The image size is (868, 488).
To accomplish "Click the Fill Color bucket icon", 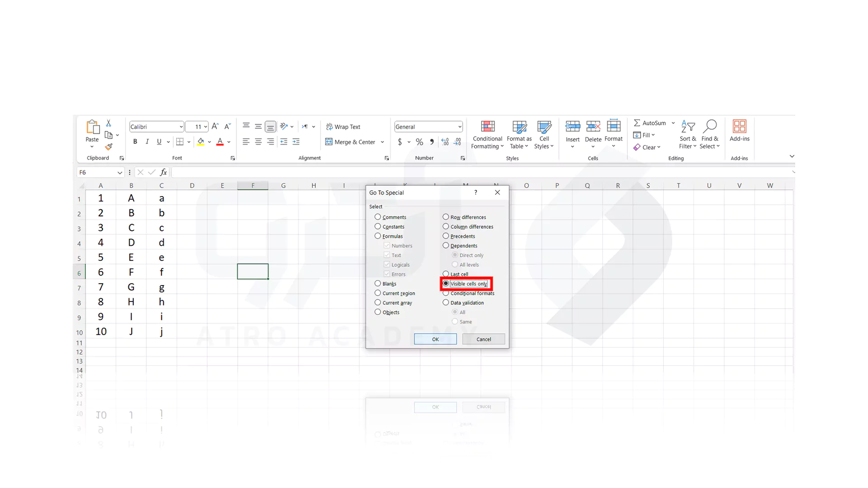I will (x=201, y=142).
